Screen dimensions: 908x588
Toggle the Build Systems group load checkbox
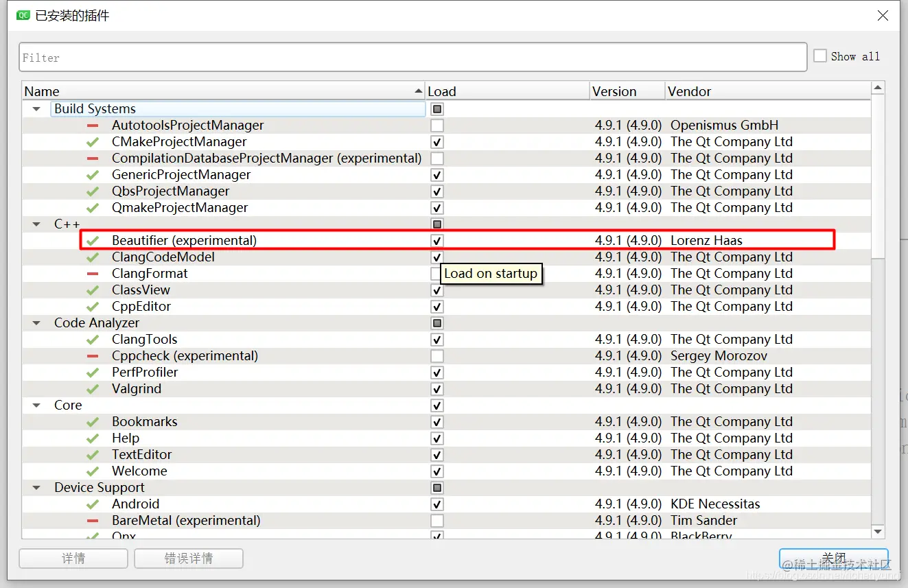pyautogui.click(x=437, y=109)
